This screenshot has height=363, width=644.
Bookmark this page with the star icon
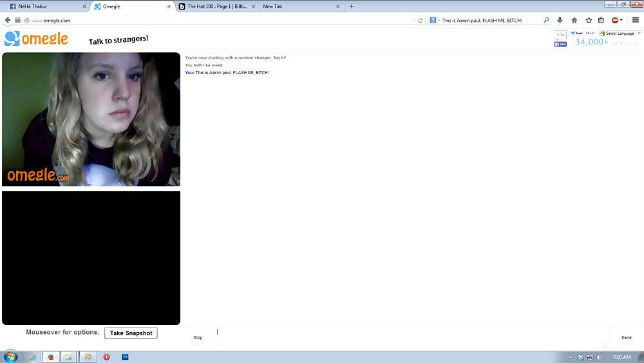click(x=589, y=20)
